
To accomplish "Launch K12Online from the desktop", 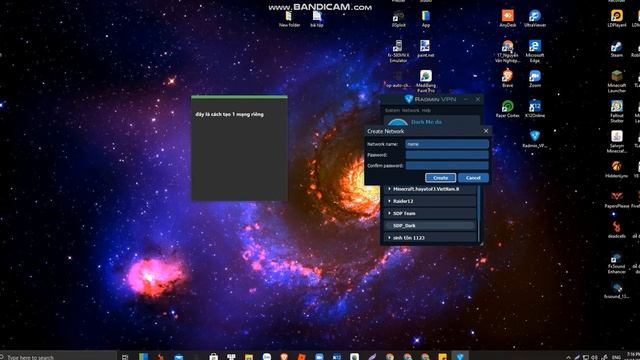I will pyautogui.click(x=535, y=109).
